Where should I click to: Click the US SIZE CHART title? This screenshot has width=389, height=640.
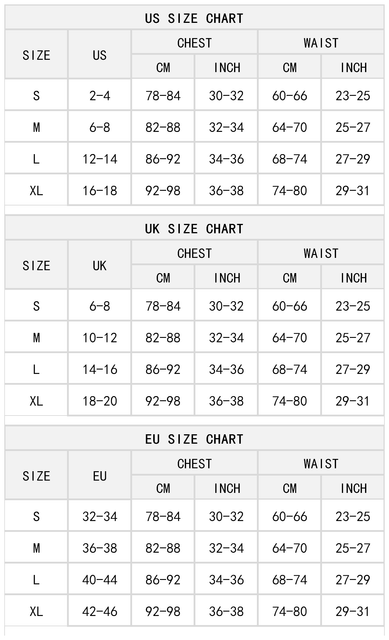[194, 18]
